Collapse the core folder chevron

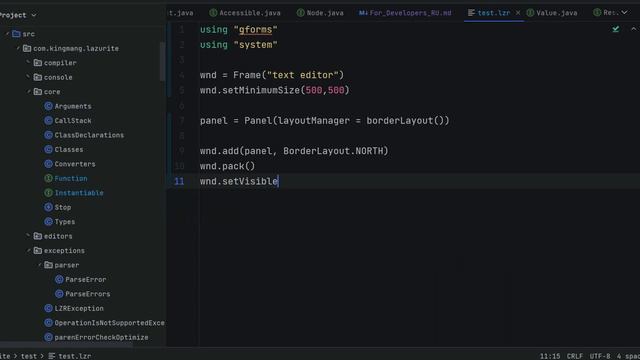(29, 91)
